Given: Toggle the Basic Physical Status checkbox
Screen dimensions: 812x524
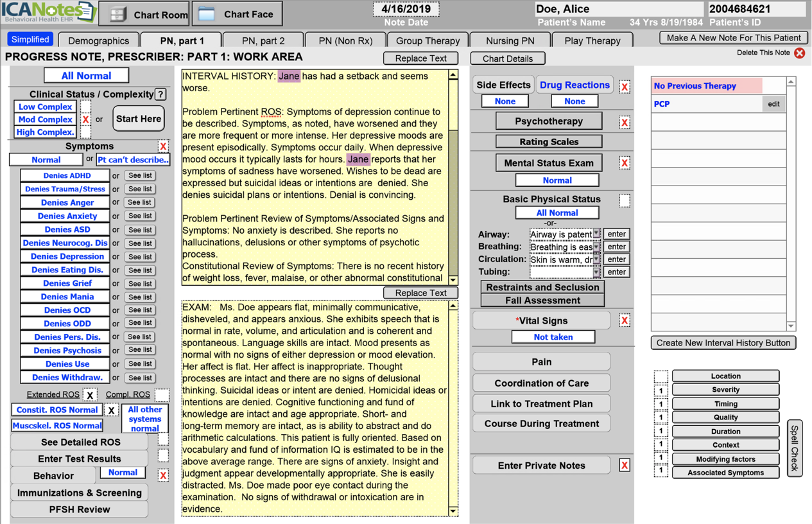Looking at the screenshot, I should point(624,200).
